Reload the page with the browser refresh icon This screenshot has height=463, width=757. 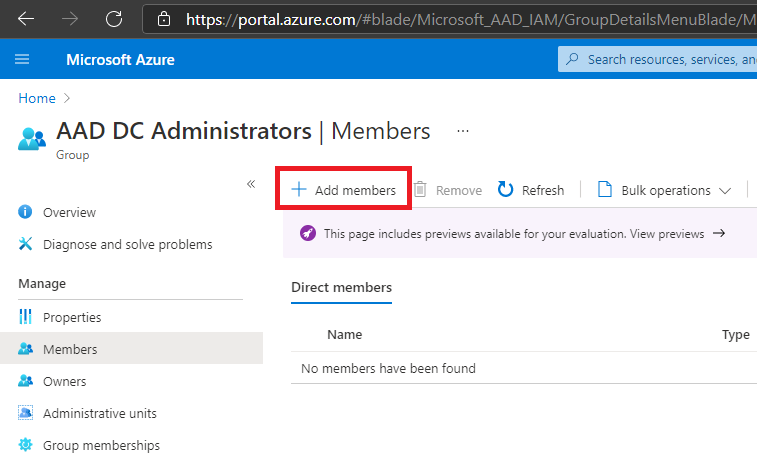coord(114,19)
